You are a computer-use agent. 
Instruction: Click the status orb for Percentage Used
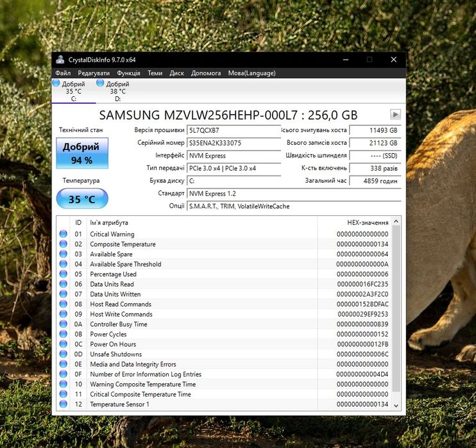click(63, 274)
